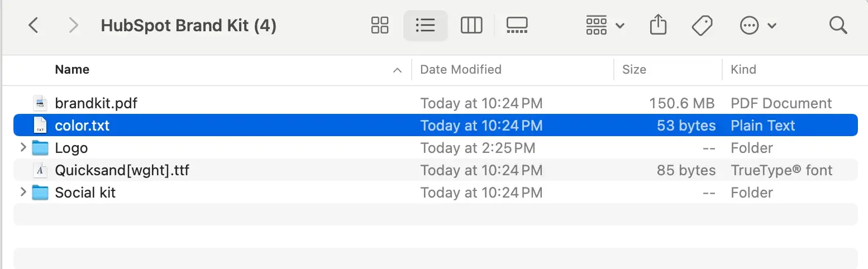
Task: Switch to column view
Action: click(x=471, y=25)
